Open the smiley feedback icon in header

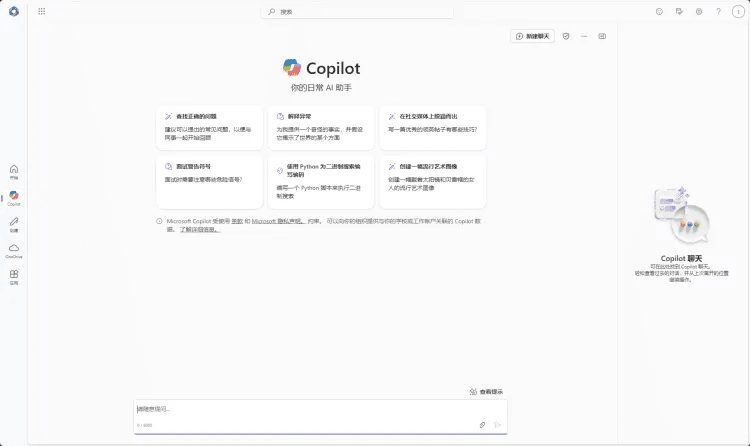point(659,11)
